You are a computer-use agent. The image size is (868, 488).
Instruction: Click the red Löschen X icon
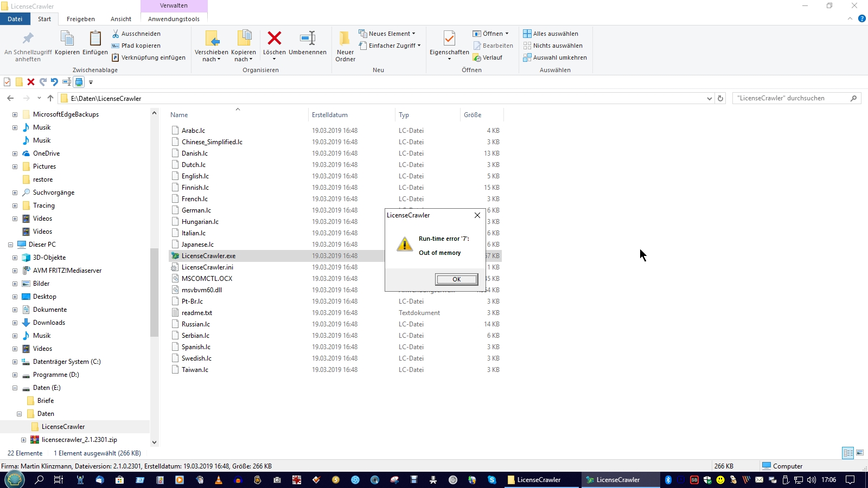(275, 38)
